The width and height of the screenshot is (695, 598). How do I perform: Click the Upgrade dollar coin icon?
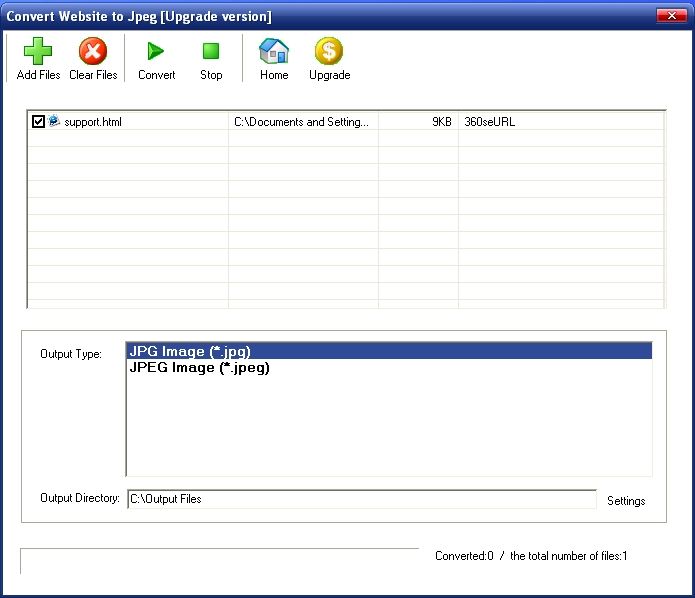click(329, 52)
